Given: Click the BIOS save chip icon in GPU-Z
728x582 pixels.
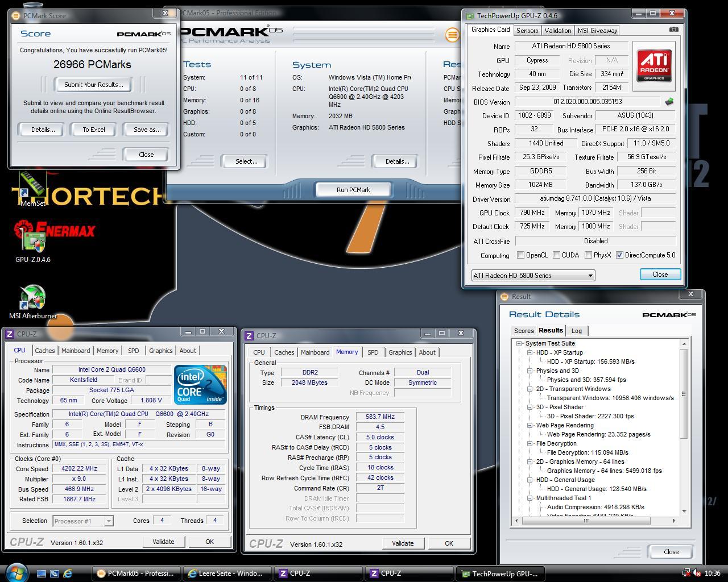Looking at the screenshot, I should pos(669,102).
